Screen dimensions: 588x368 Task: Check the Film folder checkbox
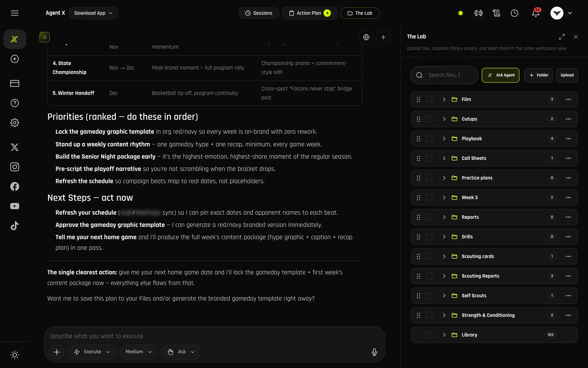[x=429, y=99]
